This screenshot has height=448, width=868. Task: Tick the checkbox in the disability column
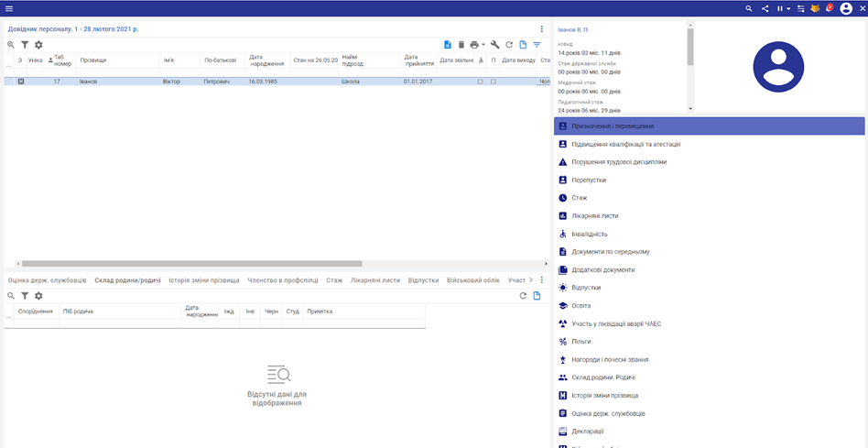pyautogui.click(x=480, y=82)
